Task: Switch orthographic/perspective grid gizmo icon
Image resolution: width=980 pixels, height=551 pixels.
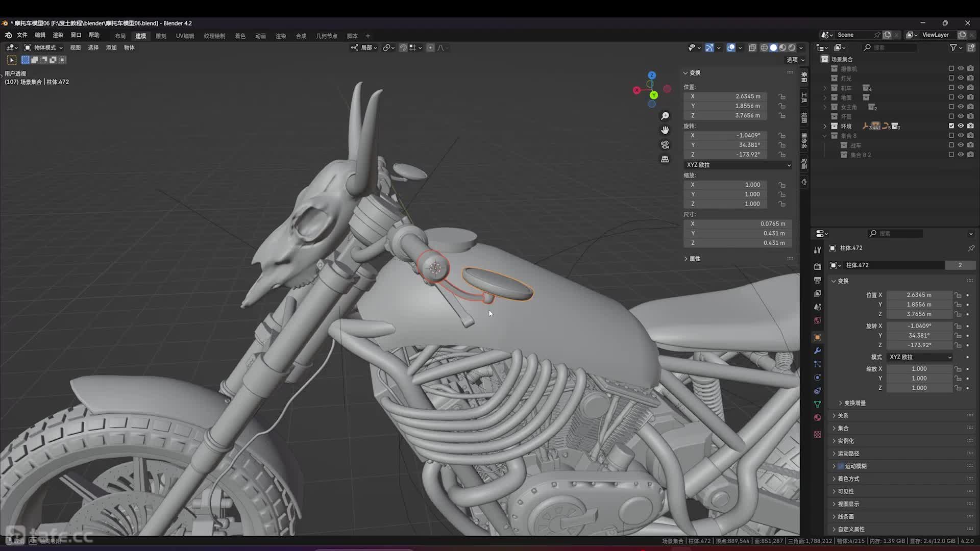Action: pos(665,159)
